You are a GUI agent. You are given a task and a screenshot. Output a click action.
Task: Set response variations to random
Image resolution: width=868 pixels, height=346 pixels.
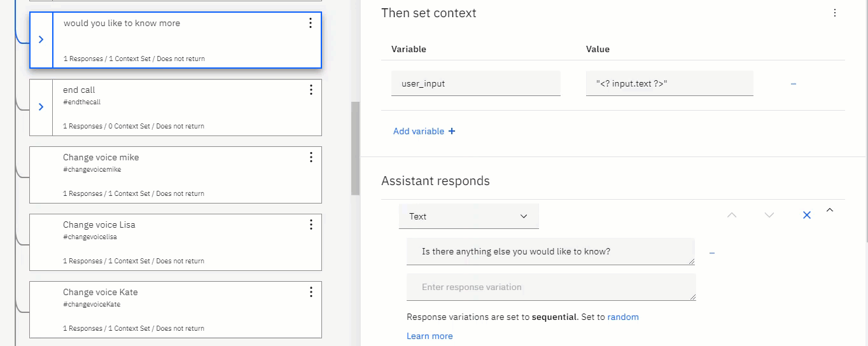622,317
